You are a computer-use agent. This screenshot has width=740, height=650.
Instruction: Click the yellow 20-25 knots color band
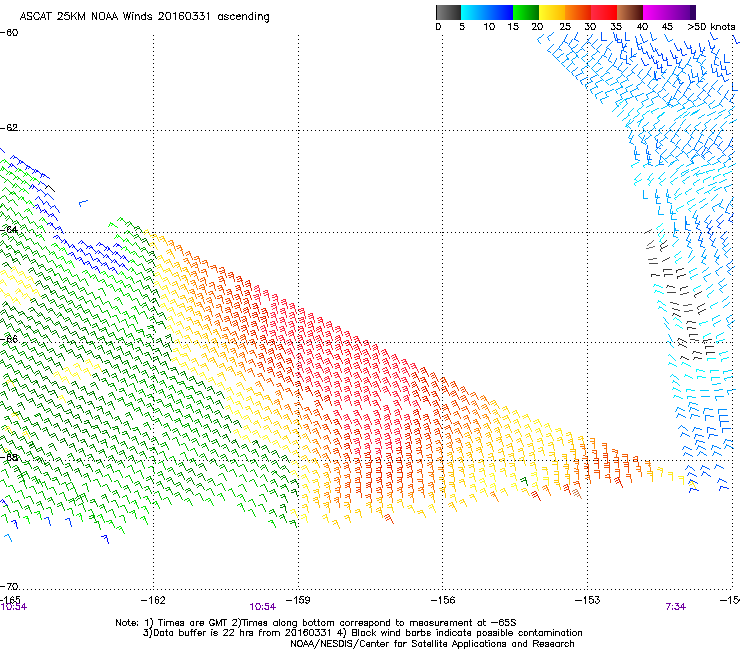coord(552,12)
